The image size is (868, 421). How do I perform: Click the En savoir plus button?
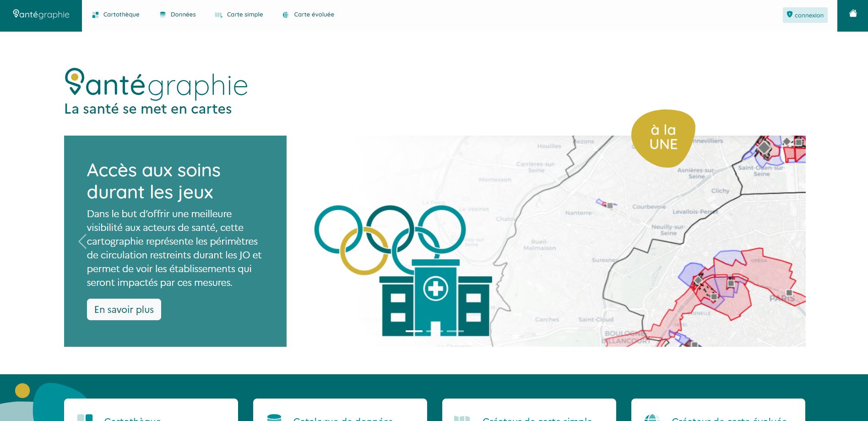pos(124,309)
